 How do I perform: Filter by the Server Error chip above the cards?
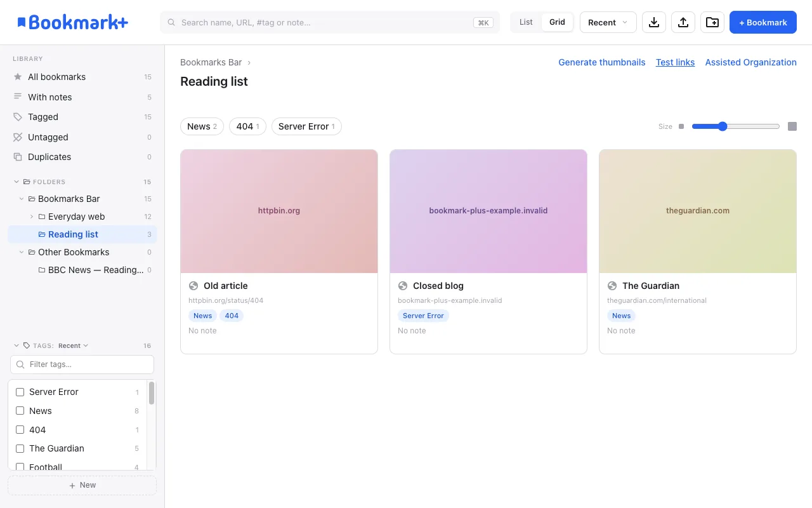tap(306, 126)
